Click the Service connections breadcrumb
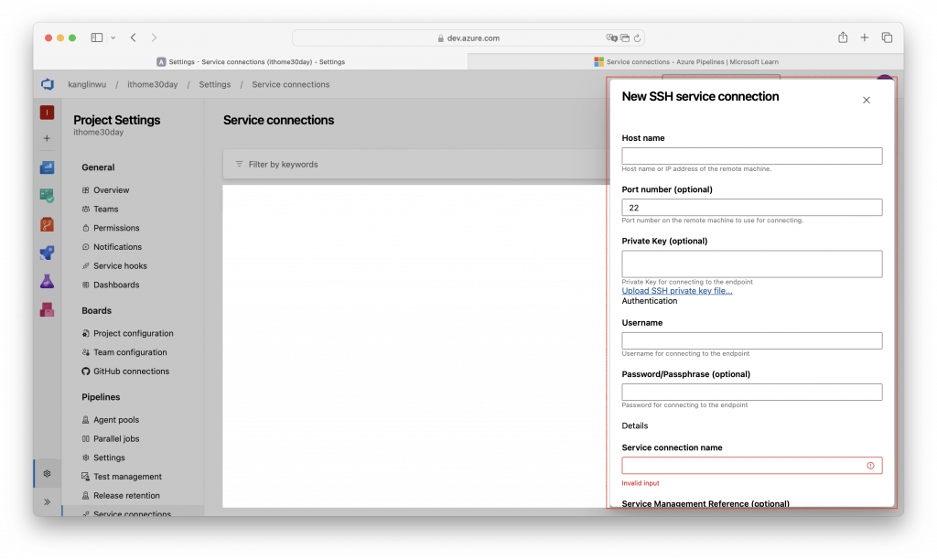Image resolution: width=937 pixels, height=560 pixels. pos(290,84)
